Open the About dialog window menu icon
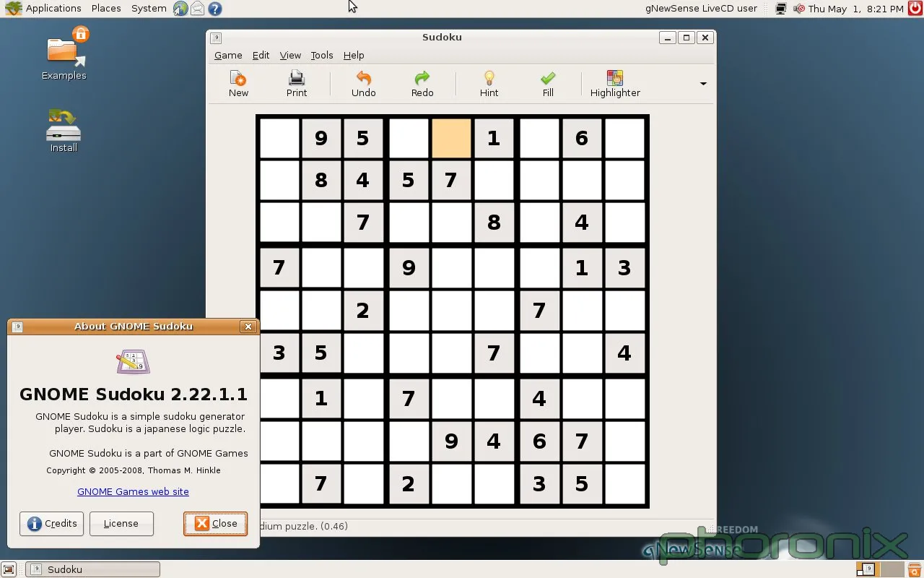The width and height of the screenshot is (924, 578). tap(18, 327)
